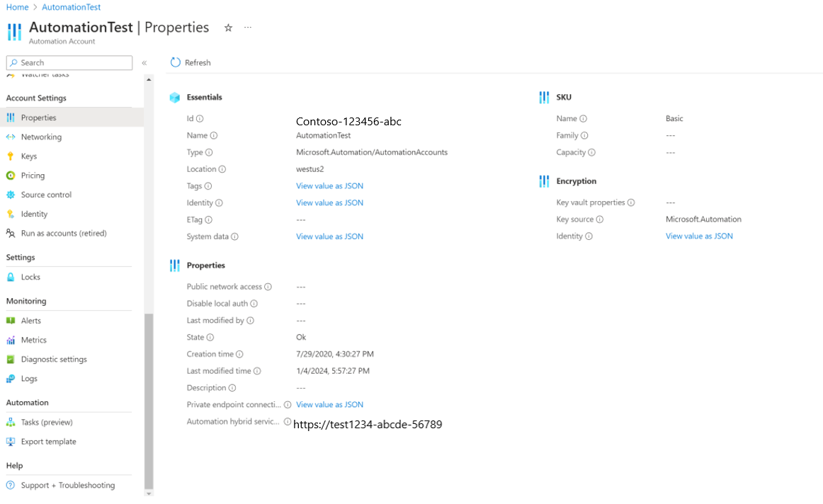823x504 pixels.
Task: View System data value as JSON
Action: coord(329,236)
